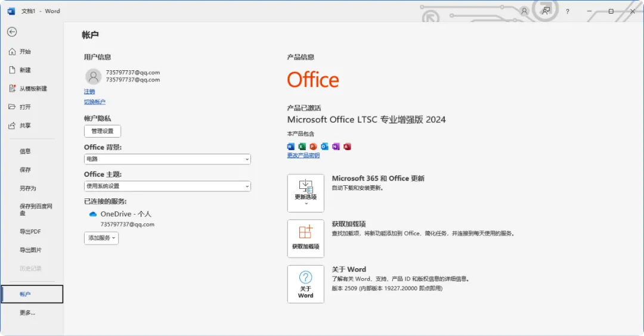
Task: Click the OneDrive - 个人 service entry
Action: 126,214
